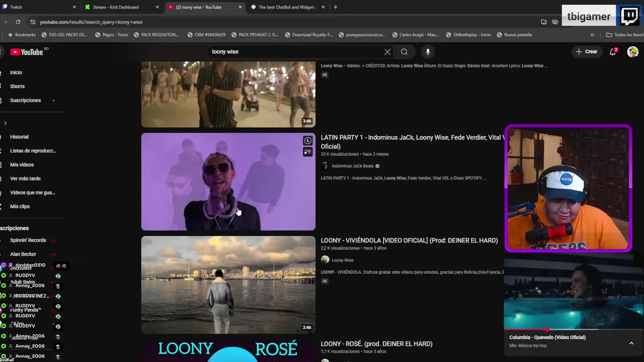The height and width of the screenshot is (362, 644).
Task: Open the CRM #36426429 bookmark
Action: point(206,35)
